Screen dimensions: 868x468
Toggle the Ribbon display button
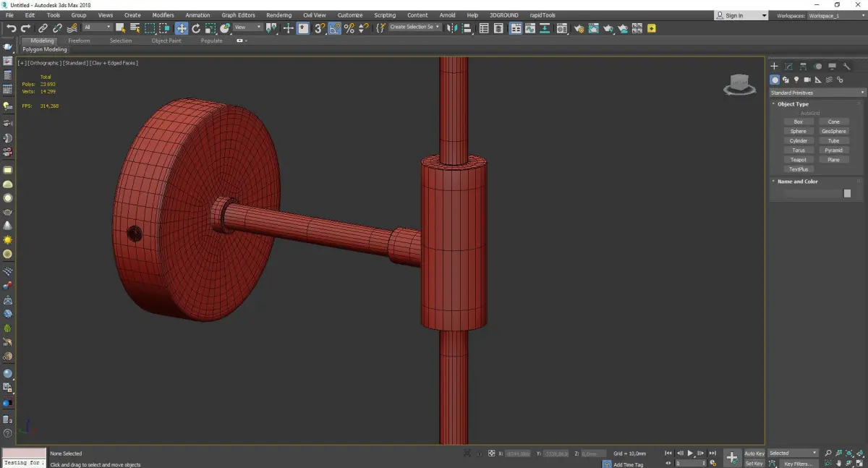tap(515, 28)
